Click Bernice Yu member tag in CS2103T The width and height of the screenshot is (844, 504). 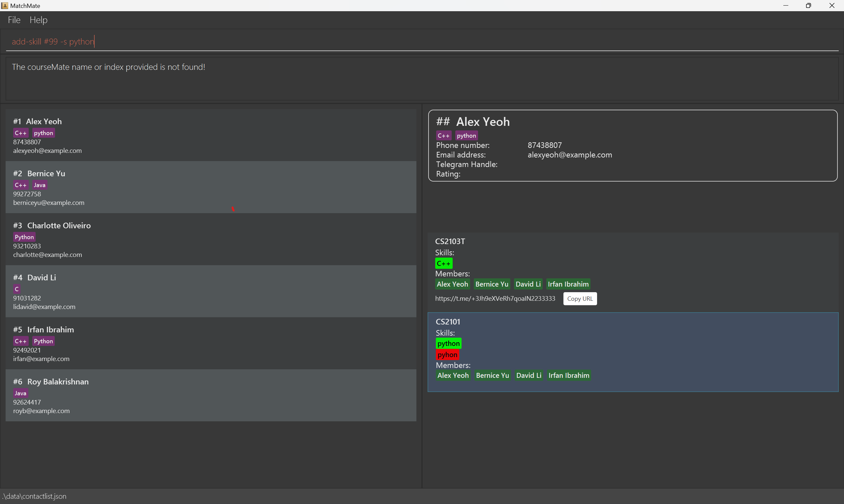(x=492, y=284)
